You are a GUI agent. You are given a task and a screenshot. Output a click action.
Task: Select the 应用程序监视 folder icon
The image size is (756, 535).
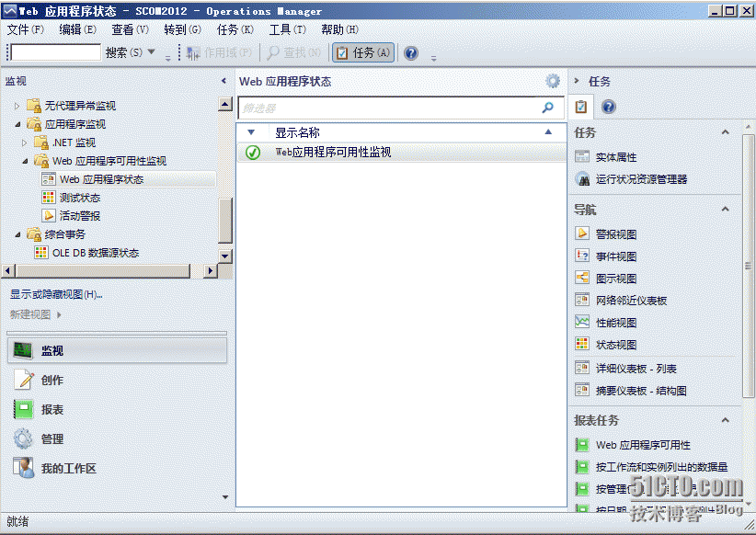[34, 124]
